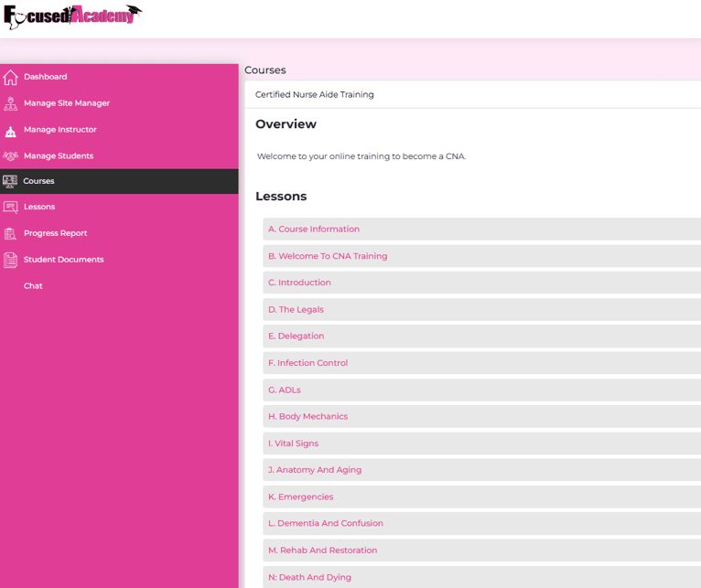The height and width of the screenshot is (588, 701).
Task: Open Chat from the sidebar
Action: [x=33, y=286]
